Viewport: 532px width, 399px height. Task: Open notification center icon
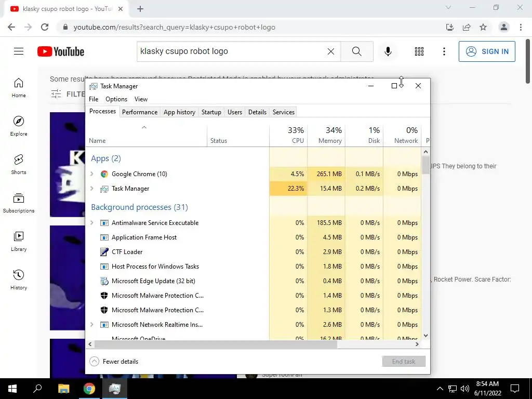coord(515,389)
